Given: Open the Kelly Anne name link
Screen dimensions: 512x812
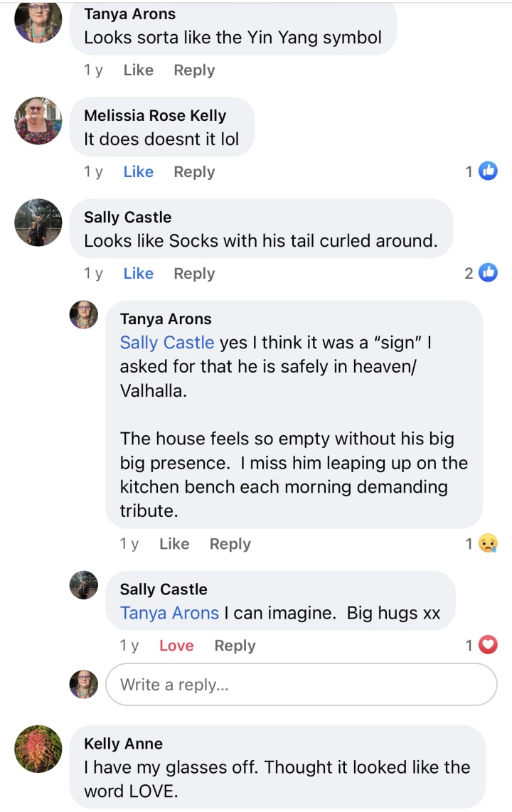Looking at the screenshot, I should point(123,744).
